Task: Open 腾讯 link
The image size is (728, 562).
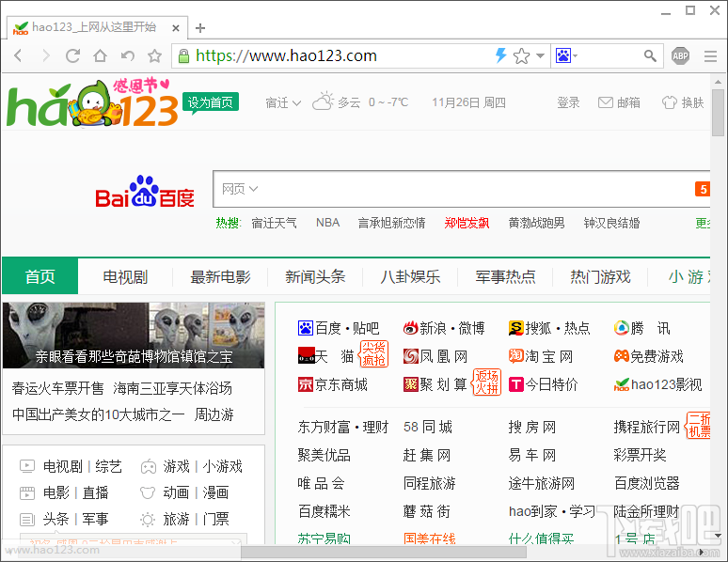Action: click(x=642, y=328)
